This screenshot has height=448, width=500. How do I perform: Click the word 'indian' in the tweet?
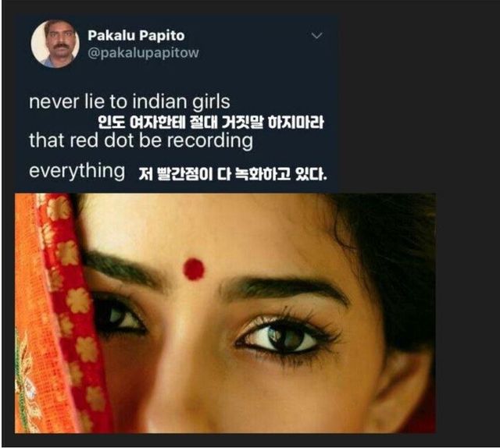159,101
